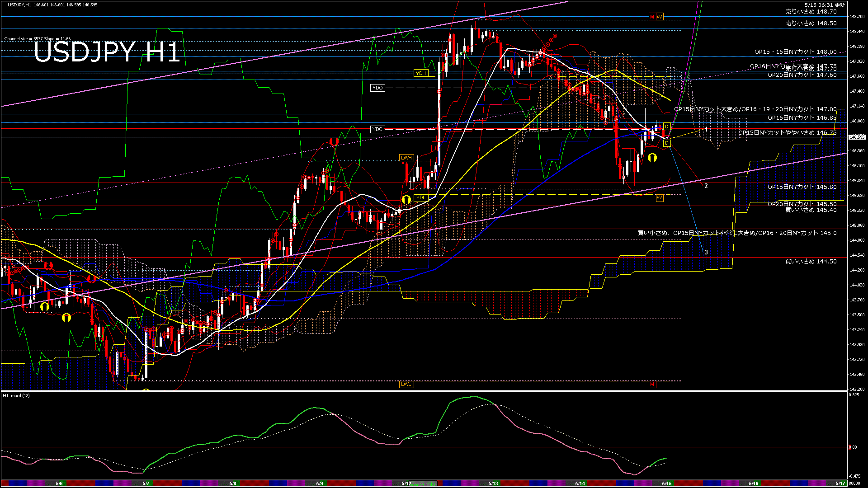Click the red horseshoe icon near 5/9 candles

334,142
